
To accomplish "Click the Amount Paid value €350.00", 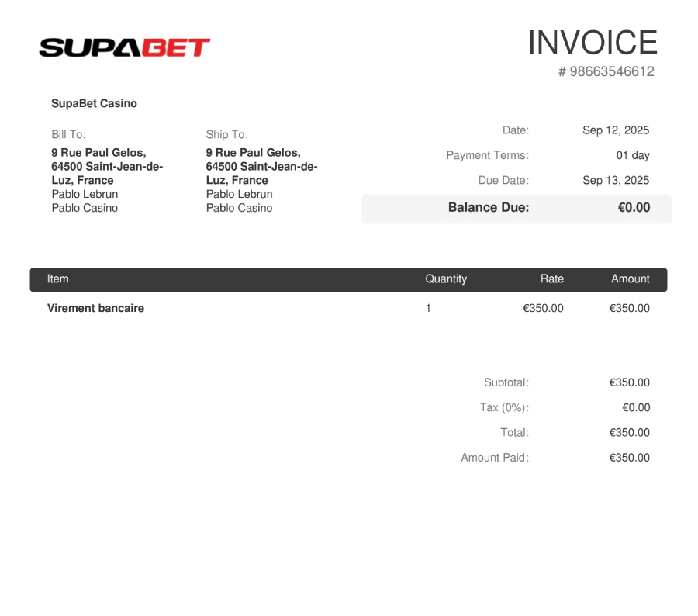I will click(x=630, y=458).
